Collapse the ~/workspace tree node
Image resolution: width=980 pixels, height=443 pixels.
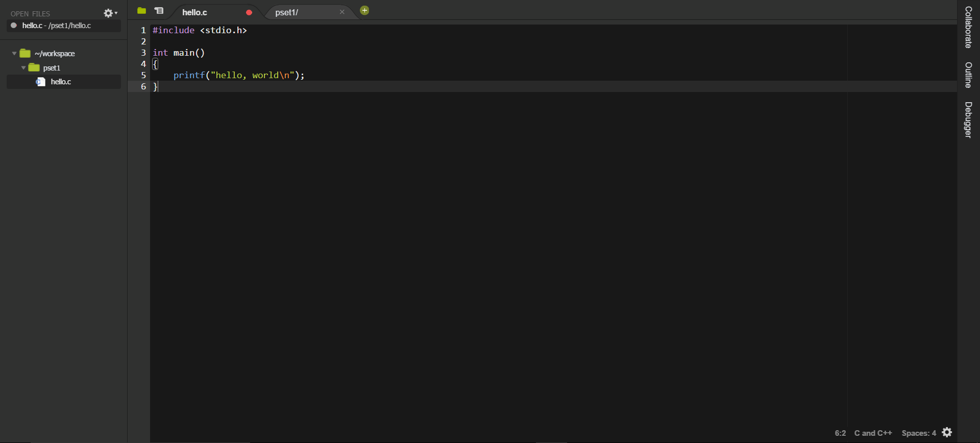pyautogui.click(x=14, y=54)
